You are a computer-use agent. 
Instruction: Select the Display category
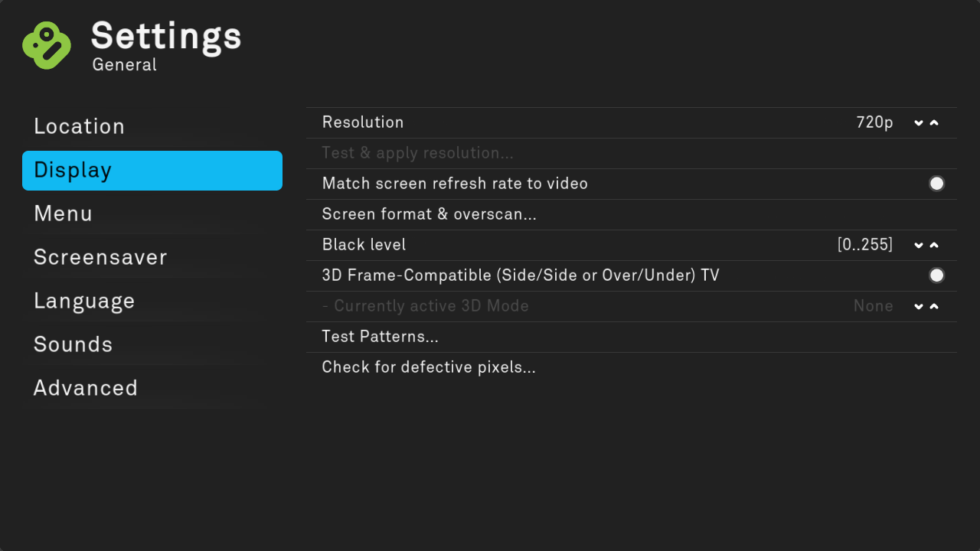152,170
